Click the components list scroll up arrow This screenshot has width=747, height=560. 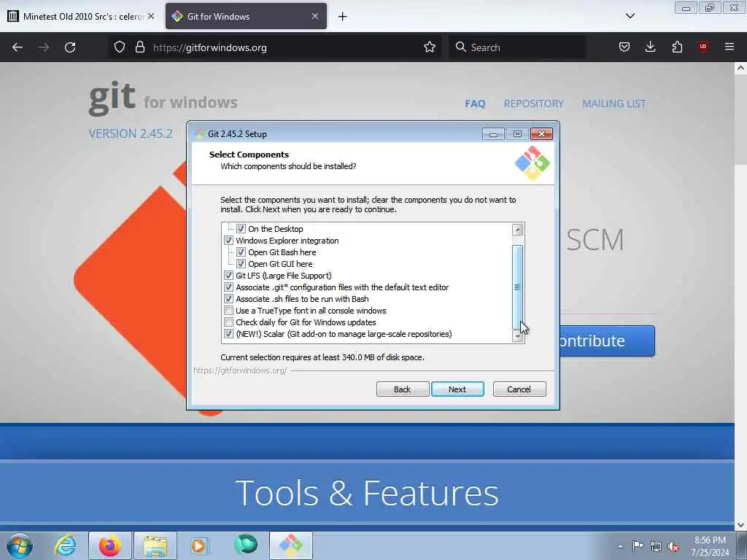coord(517,230)
